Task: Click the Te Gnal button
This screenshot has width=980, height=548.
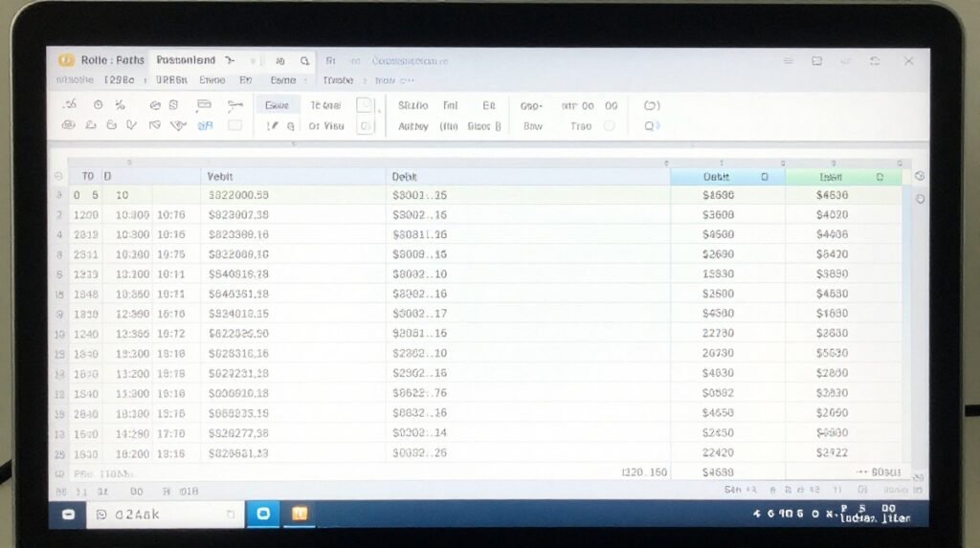Action: pyautogui.click(x=325, y=105)
